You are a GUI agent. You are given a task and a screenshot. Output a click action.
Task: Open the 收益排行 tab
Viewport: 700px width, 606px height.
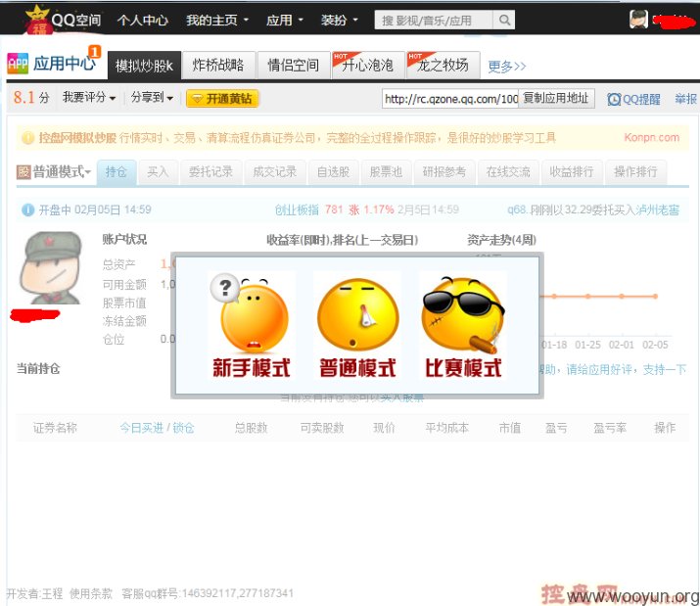click(x=572, y=172)
